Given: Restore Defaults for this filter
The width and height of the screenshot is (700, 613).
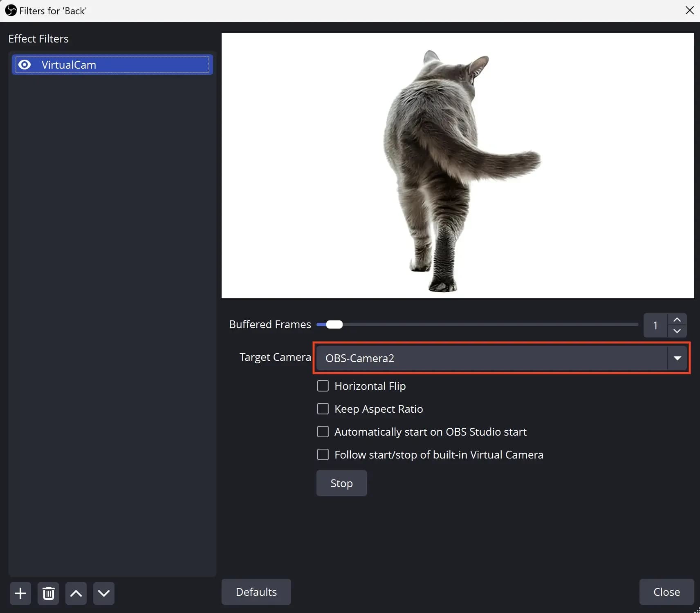Looking at the screenshot, I should (x=256, y=591).
